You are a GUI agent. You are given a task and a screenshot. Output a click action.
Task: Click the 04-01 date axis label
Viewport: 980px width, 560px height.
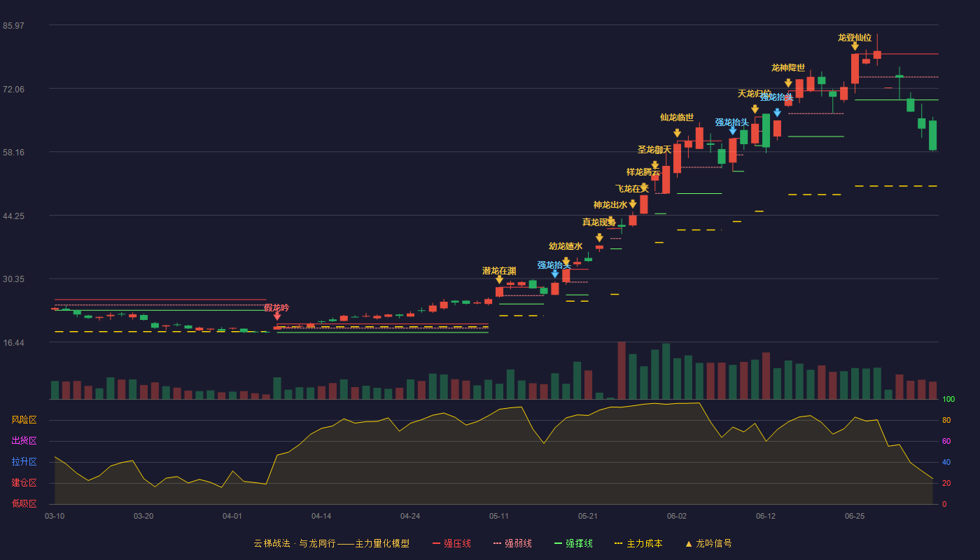pyautogui.click(x=232, y=516)
